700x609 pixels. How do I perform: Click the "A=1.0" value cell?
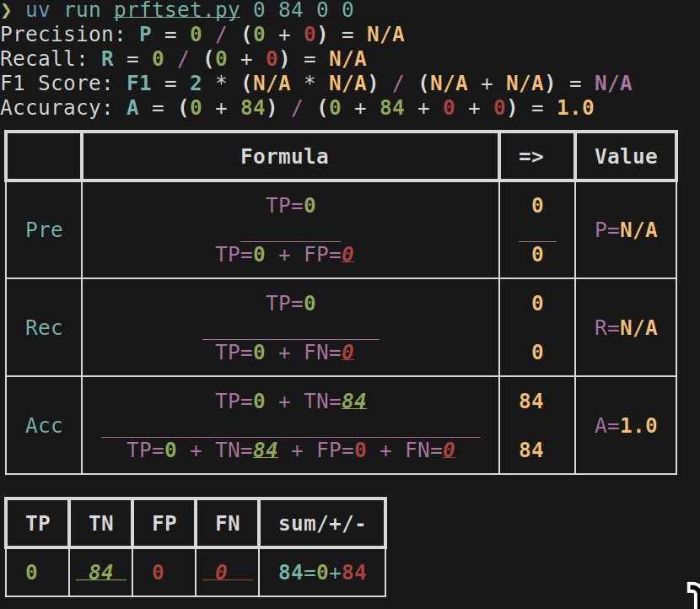tap(625, 425)
